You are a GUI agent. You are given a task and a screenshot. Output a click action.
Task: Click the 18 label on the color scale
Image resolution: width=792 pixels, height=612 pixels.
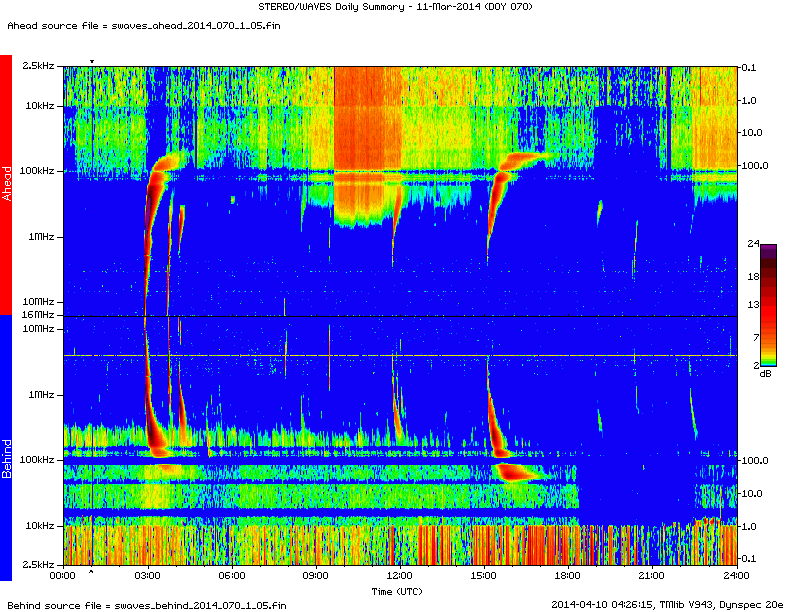pos(753,277)
